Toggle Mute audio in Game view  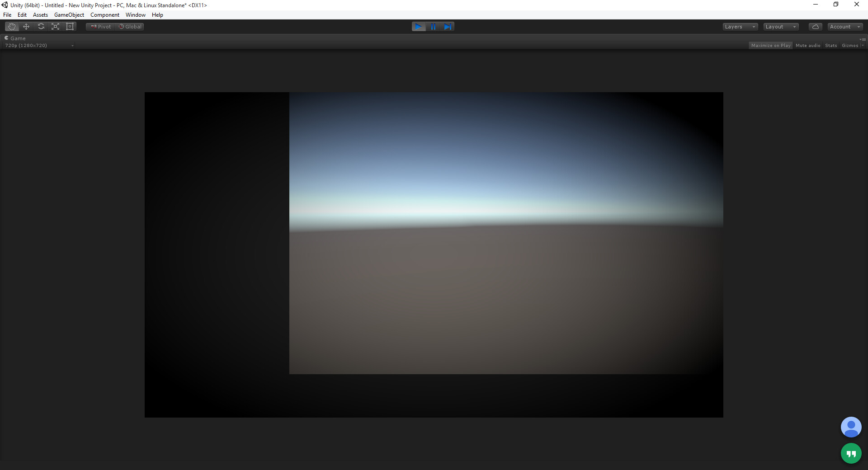pos(808,45)
